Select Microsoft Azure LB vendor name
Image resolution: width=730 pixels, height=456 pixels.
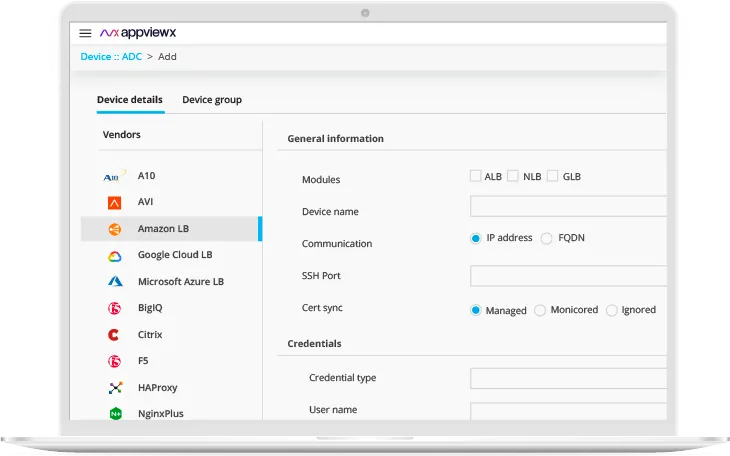click(181, 281)
